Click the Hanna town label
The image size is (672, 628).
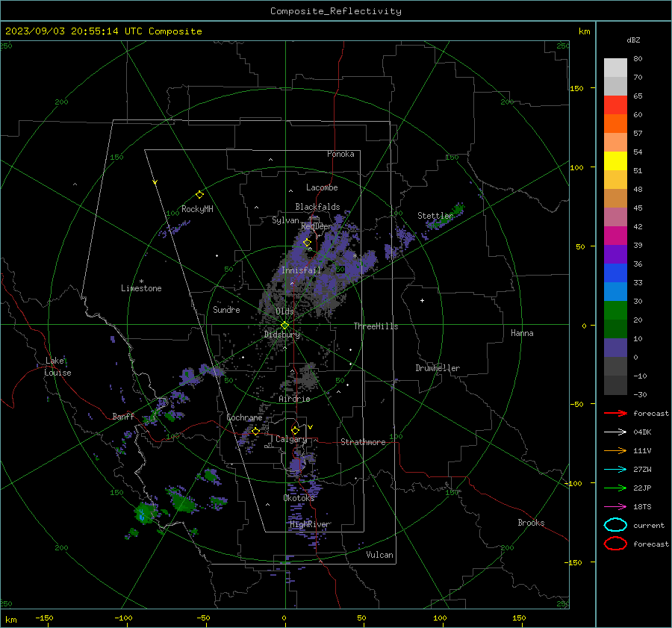click(522, 333)
